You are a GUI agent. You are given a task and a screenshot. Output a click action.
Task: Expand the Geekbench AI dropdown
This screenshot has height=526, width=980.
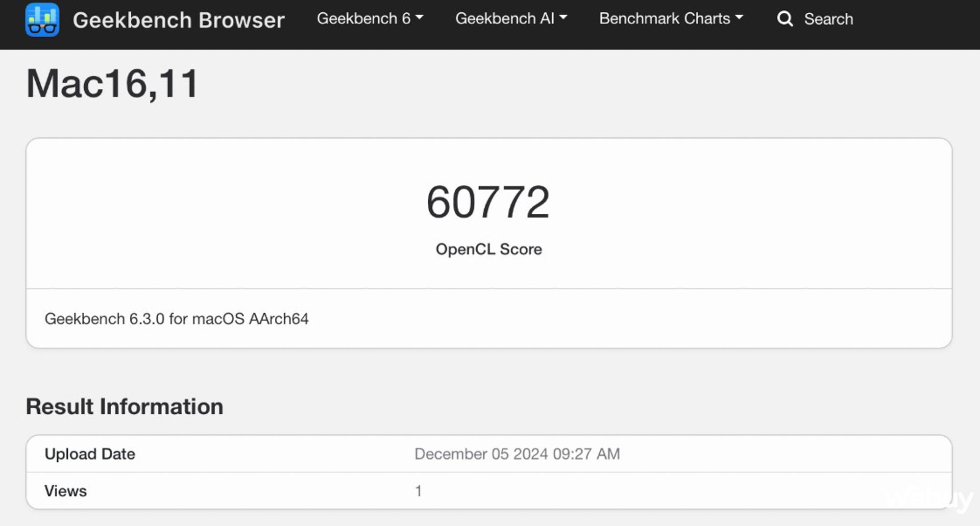511,19
